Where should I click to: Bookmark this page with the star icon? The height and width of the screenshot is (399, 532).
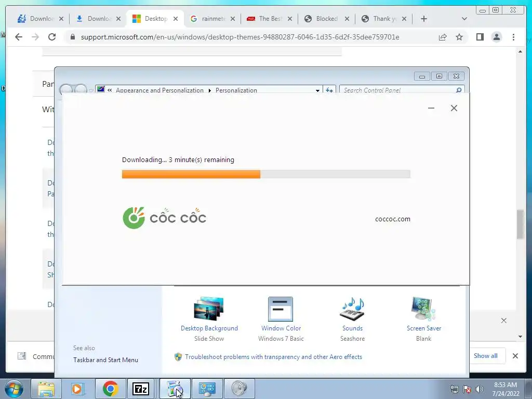click(x=459, y=37)
